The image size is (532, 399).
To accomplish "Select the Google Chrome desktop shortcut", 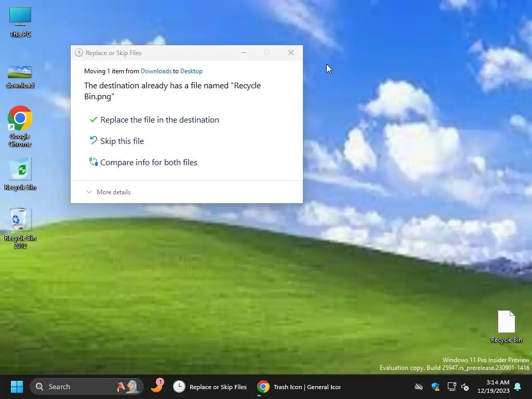I will pyautogui.click(x=20, y=126).
